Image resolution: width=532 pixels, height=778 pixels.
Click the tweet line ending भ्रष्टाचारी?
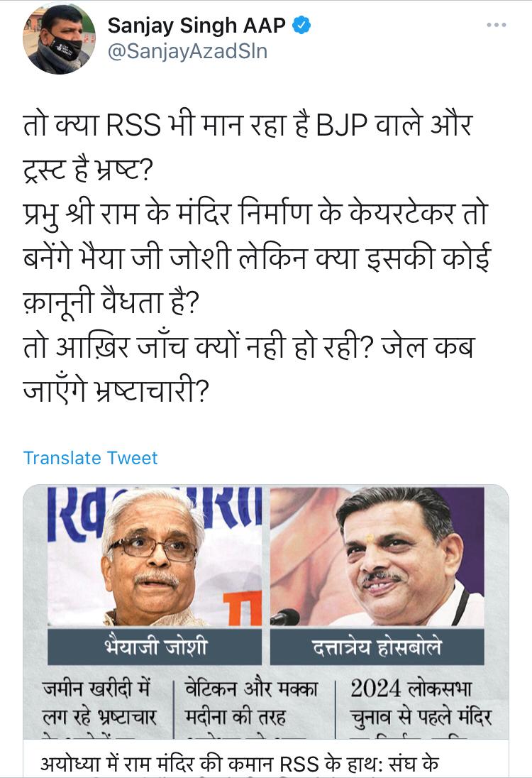point(116,390)
